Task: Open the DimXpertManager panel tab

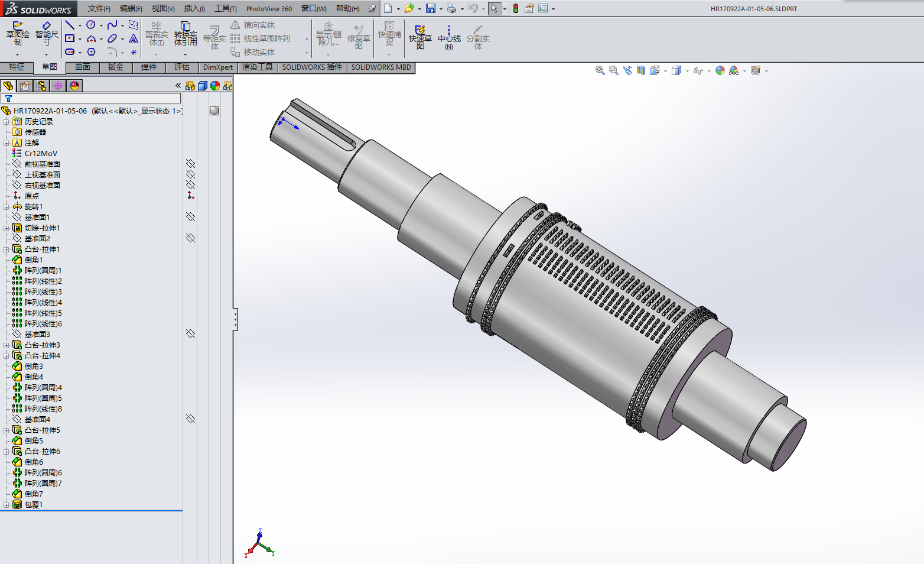Action: pos(58,86)
